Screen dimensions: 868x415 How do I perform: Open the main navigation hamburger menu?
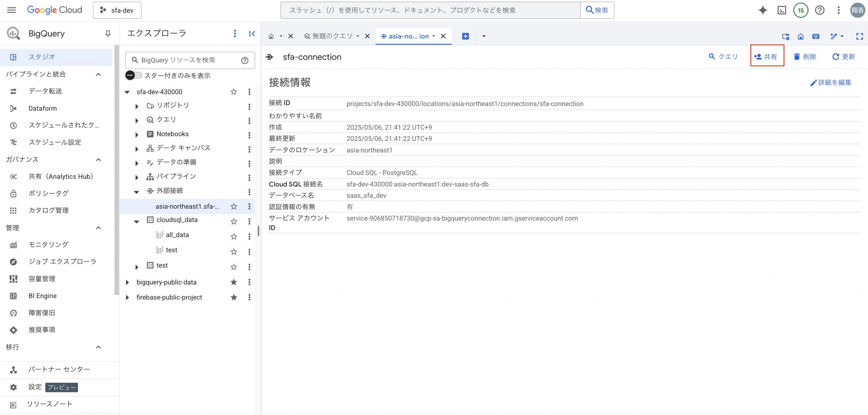point(12,10)
